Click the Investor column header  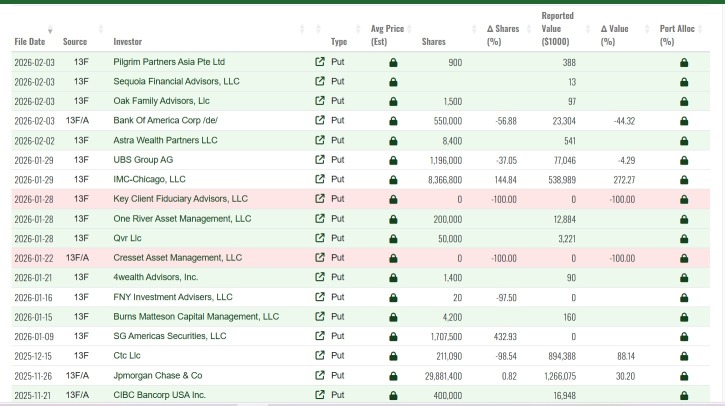tap(128, 42)
